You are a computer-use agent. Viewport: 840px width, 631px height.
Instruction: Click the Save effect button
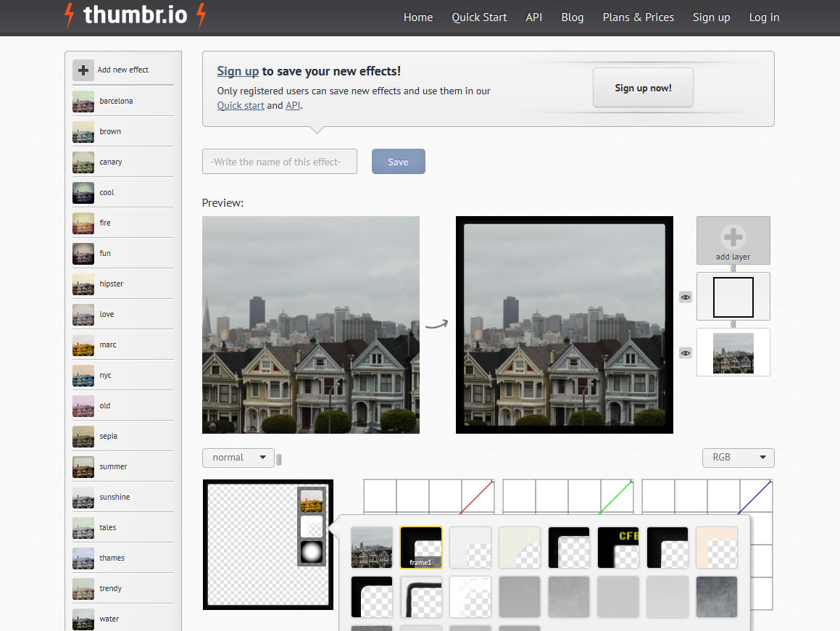(x=398, y=161)
